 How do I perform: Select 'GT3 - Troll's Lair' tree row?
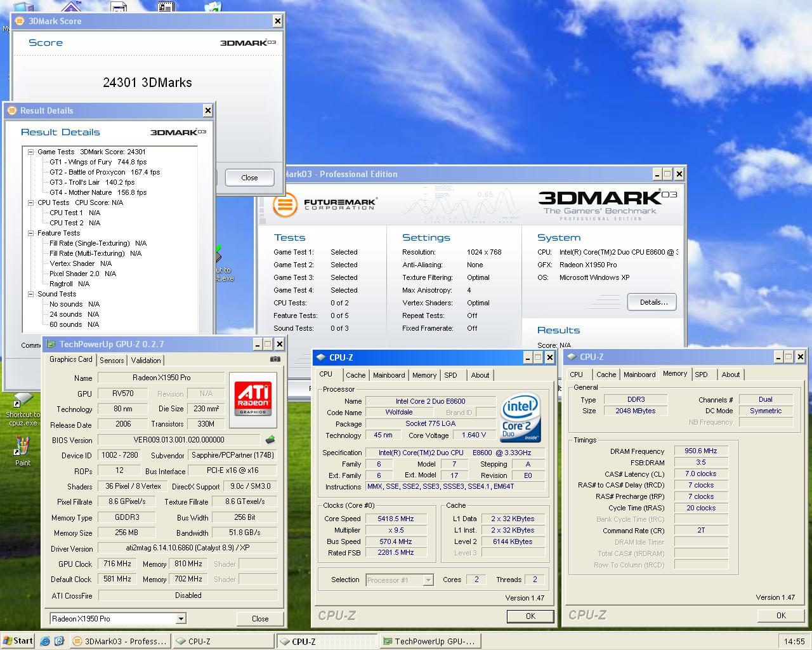92,182
